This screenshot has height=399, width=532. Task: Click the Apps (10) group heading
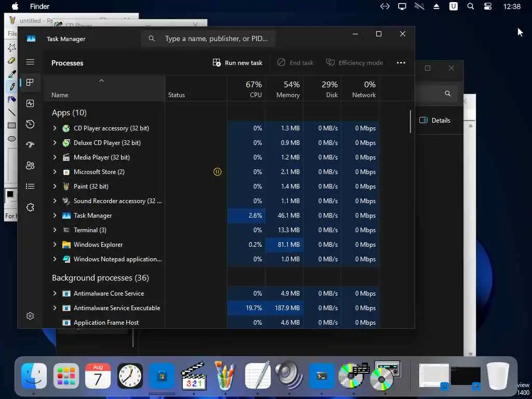pyautogui.click(x=69, y=113)
